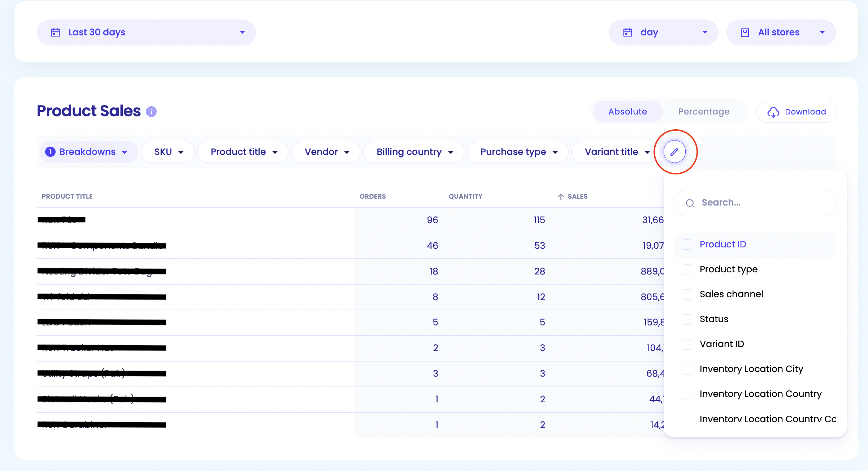Select the Absolute tab
The image size is (868, 471).
[x=628, y=112]
